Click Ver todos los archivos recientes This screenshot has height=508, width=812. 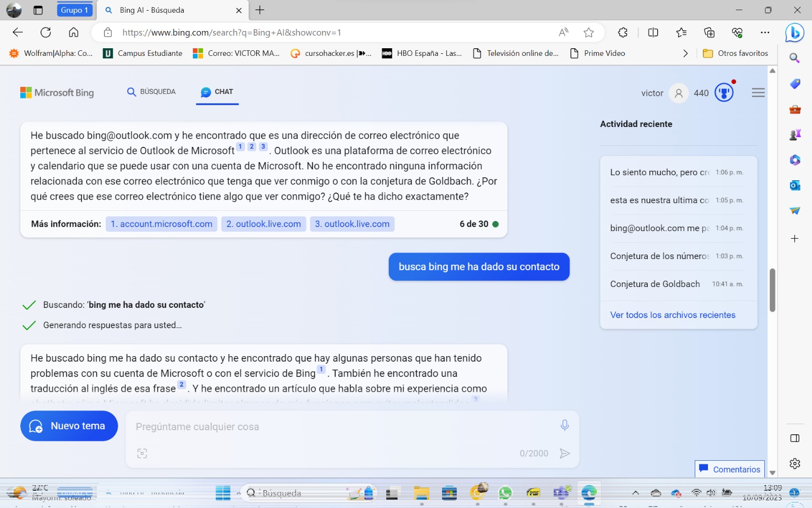[x=672, y=315]
